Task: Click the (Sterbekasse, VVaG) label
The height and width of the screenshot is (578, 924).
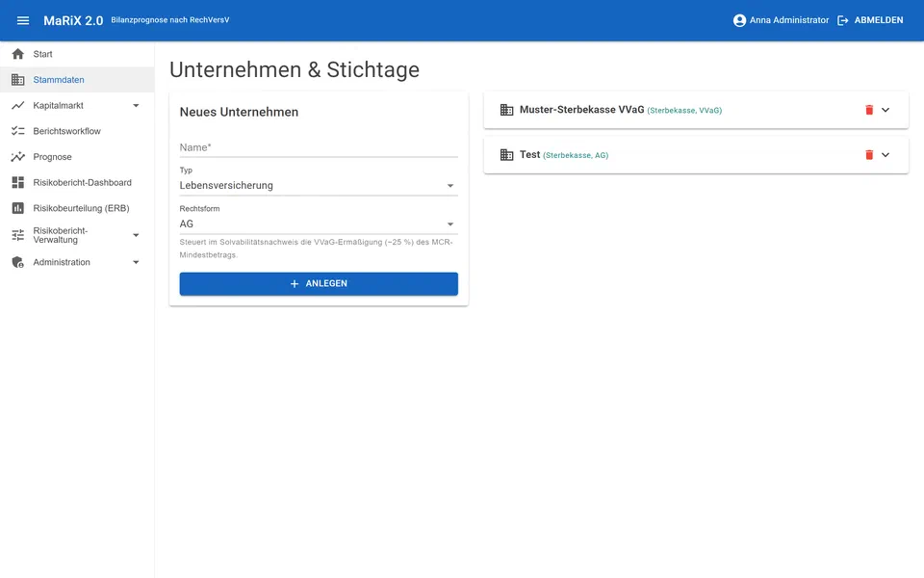Action: point(684,111)
